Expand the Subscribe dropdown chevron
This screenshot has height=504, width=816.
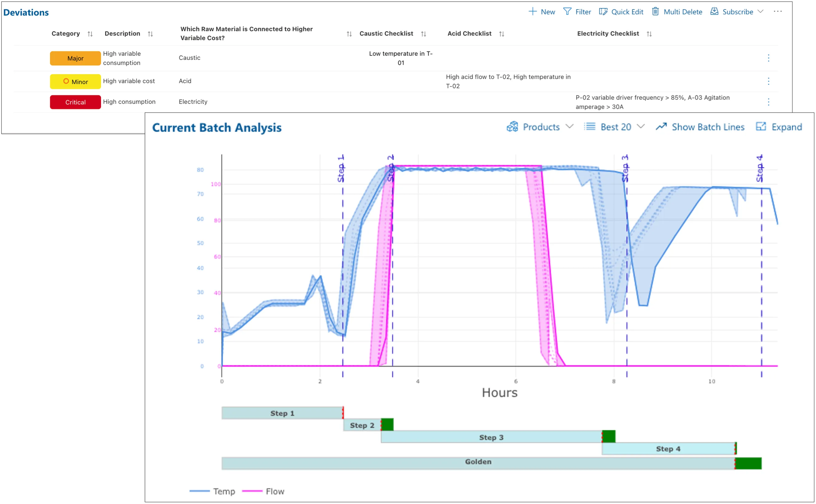[760, 11]
